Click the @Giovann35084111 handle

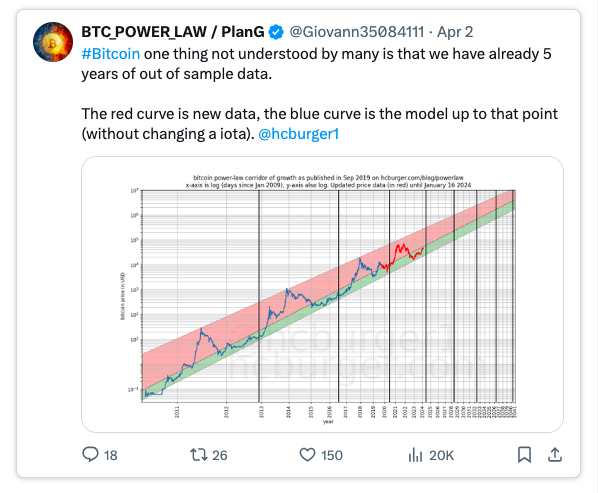357,32
